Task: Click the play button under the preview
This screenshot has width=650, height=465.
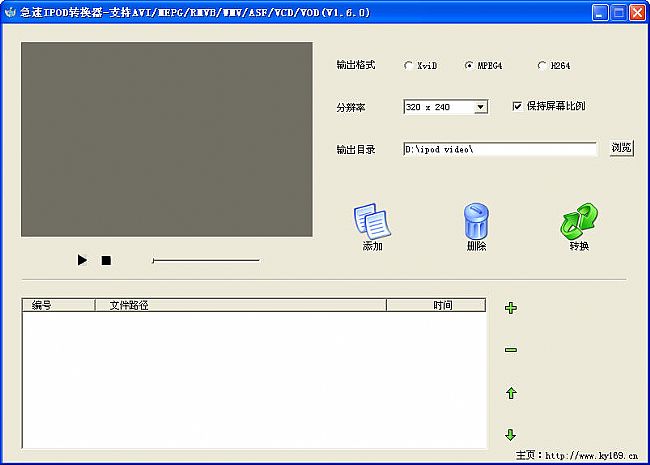Action: point(82,260)
